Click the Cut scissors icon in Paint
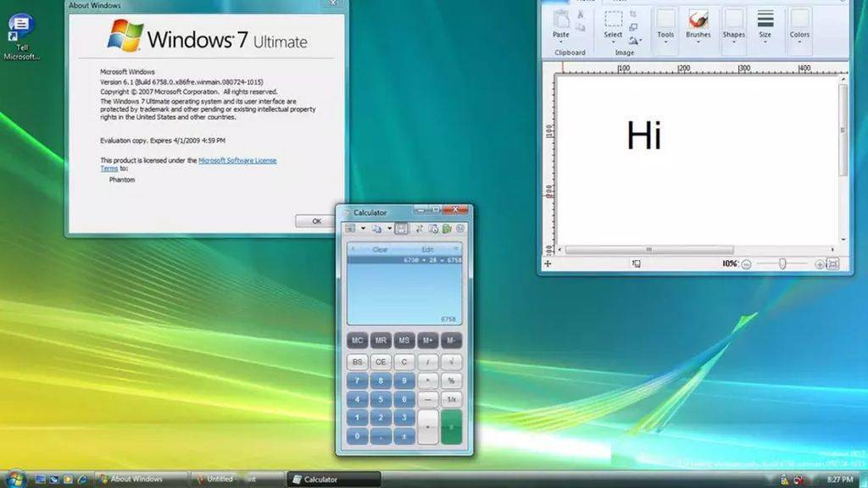The height and width of the screenshot is (488, 868). pyautogui.click(x=580, y=14)
